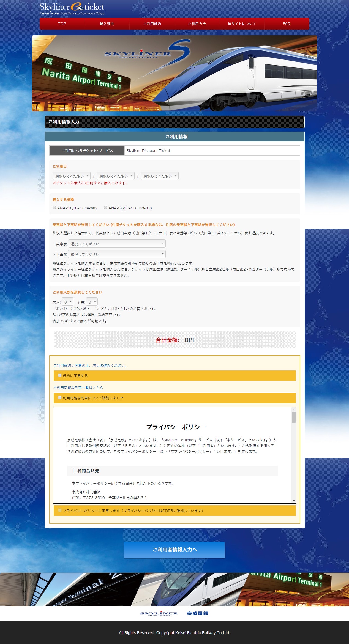Click the Skyliner logo in the footer
Screen dimensions: 349x644
pyautogui.click(x=159, y=613)
